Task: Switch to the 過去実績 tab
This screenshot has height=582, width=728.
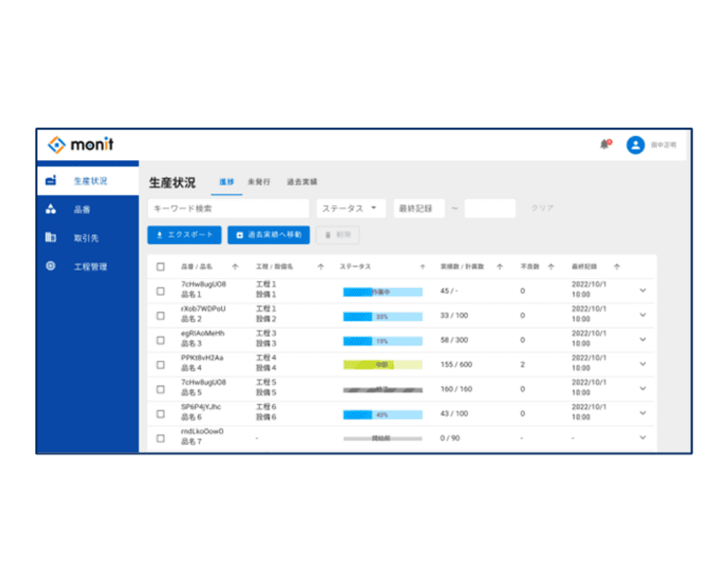Action: click(301, 182)
